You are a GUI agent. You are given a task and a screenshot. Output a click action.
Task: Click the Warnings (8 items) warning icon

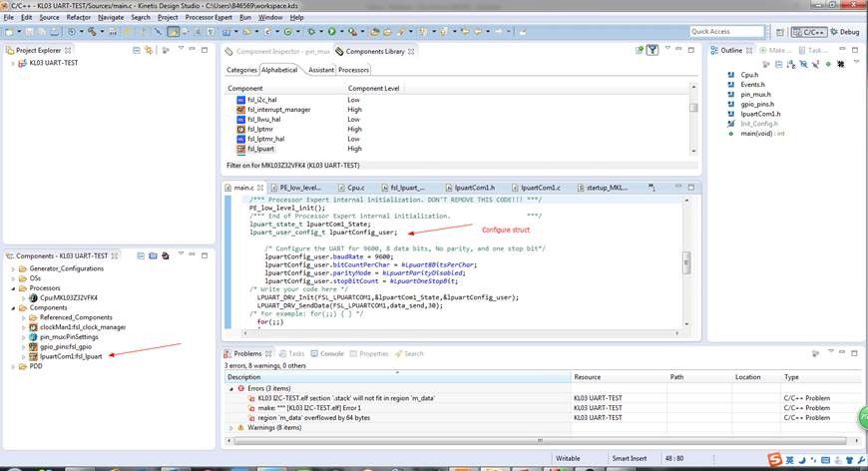pos(240,428)
